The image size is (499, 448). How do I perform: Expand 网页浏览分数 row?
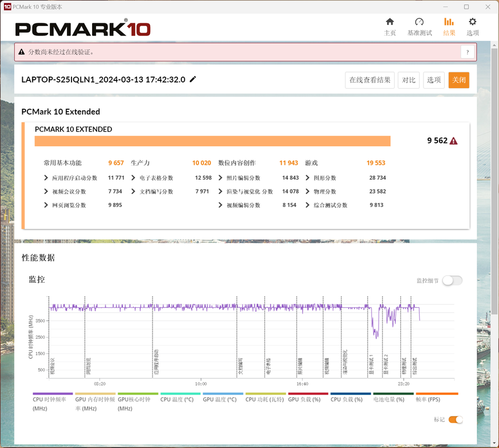click(46, 205)
